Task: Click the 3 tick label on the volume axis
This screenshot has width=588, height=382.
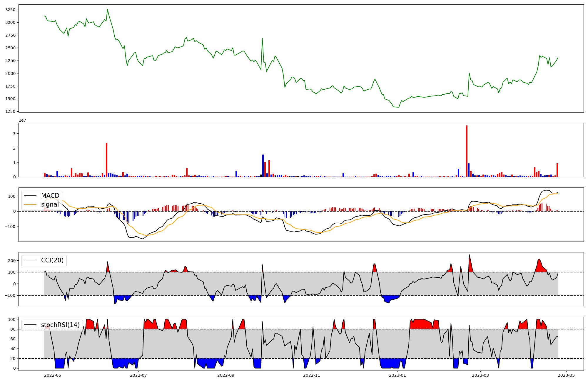Action: click(x=14, y=134)
